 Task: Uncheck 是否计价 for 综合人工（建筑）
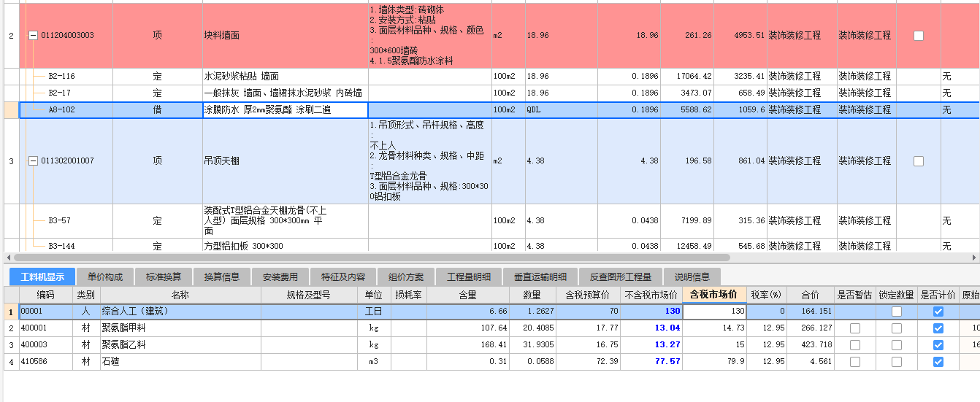[938, 312]
